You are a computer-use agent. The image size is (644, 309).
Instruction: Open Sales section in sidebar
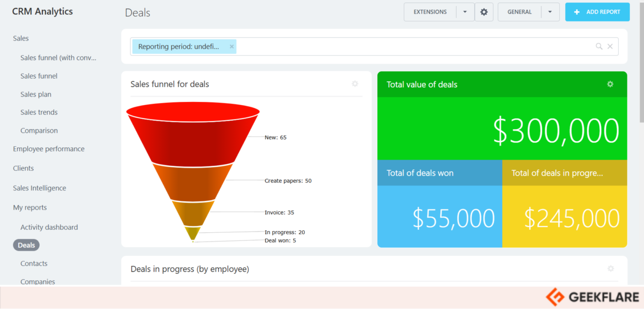click(x=21, y=38)
